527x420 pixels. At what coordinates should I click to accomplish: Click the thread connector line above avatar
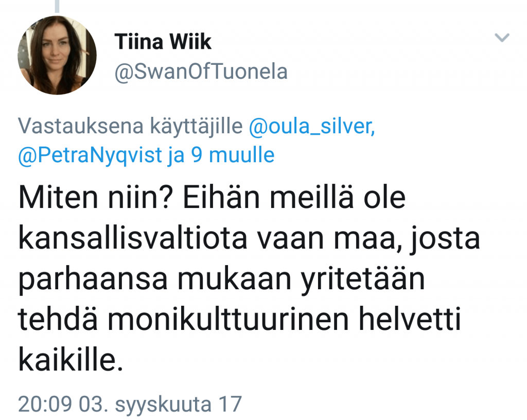coord(57,6)
